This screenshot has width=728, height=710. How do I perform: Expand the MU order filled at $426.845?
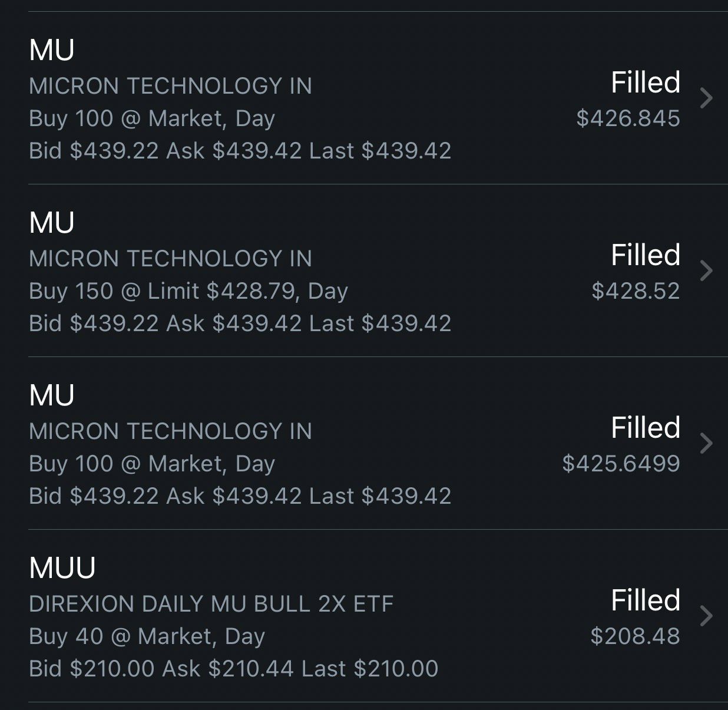[x=706, y=98]
